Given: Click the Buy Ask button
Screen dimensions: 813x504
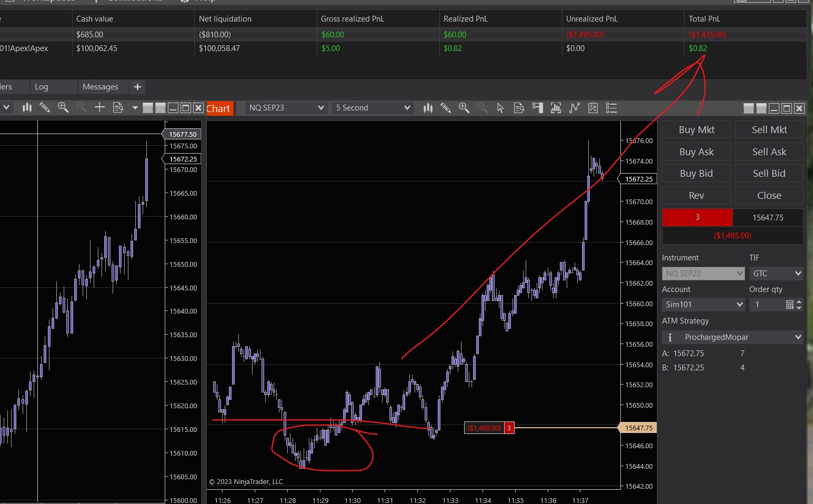Looking at the screenshot, I should [x=696, y=152].
